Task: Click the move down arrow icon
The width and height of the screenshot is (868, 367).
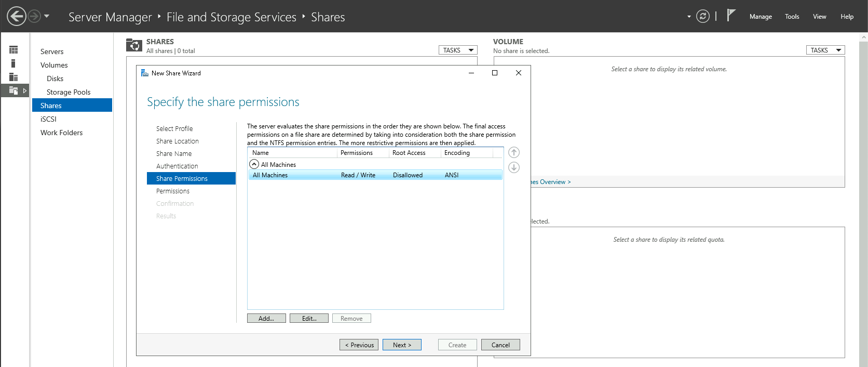Action: point(513,167)
